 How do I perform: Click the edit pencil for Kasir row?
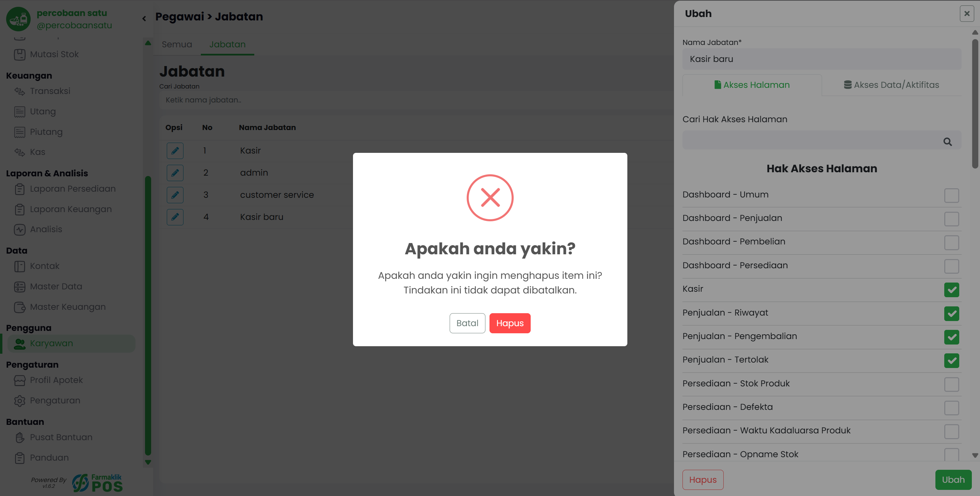click(175, 150)
